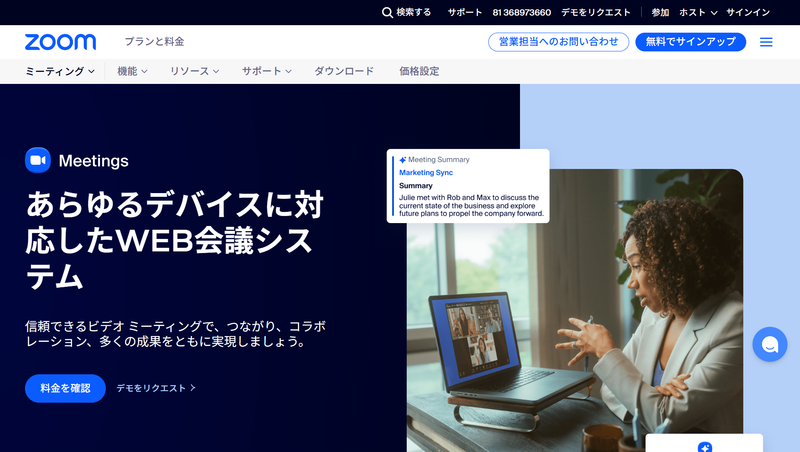Open the 価格設定 tab
800x452 pixels.
pos(419,71)
